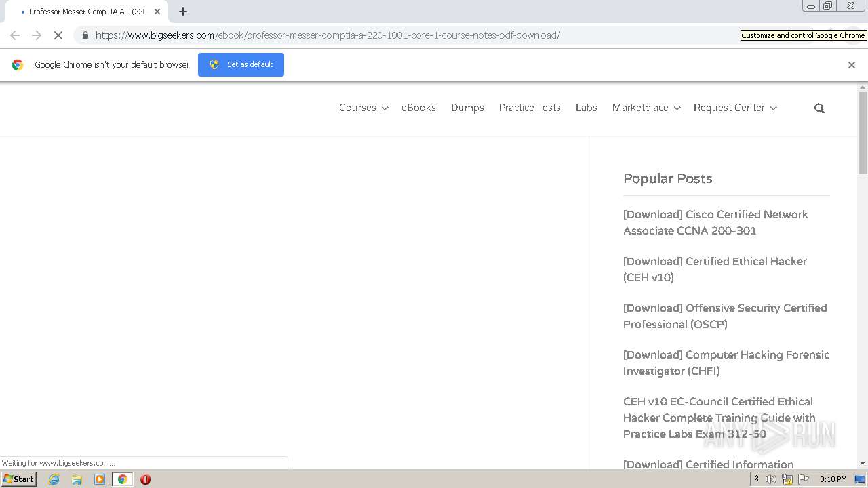The image size is (868, 488).
Task: Open the Labs section
Action: pyautogui.click(x=587, y=108)
